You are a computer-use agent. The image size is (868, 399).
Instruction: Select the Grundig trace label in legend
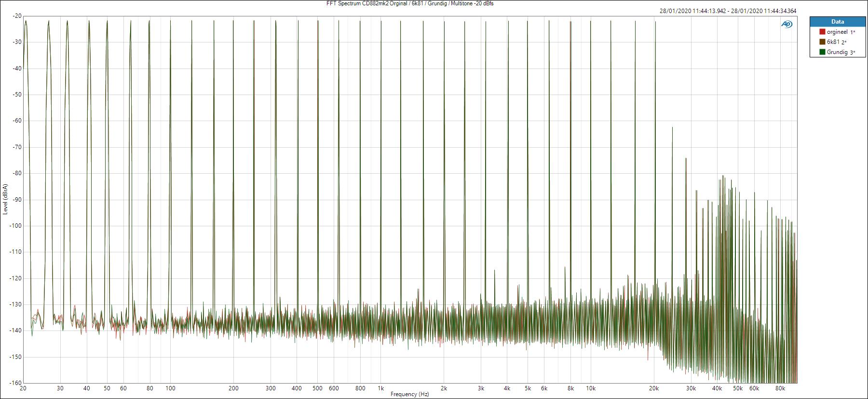click(837, 52)
